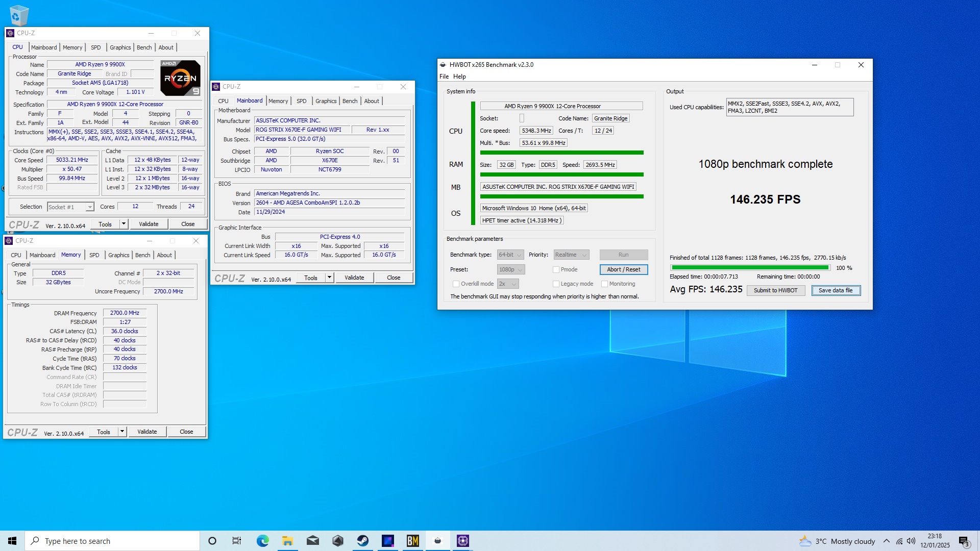Click Close in the Mainboard CPU-Z window

click(394, 278)
